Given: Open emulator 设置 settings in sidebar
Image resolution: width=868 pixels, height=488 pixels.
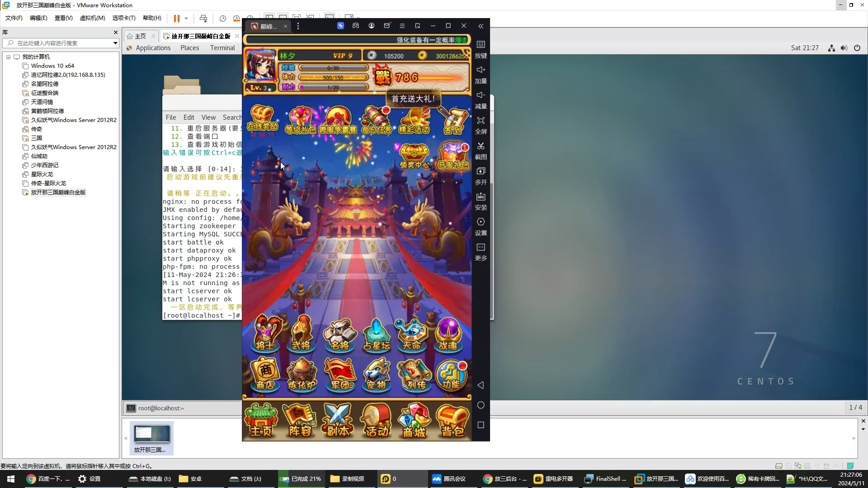Looking at the screenshot, I should pos(481,226).
